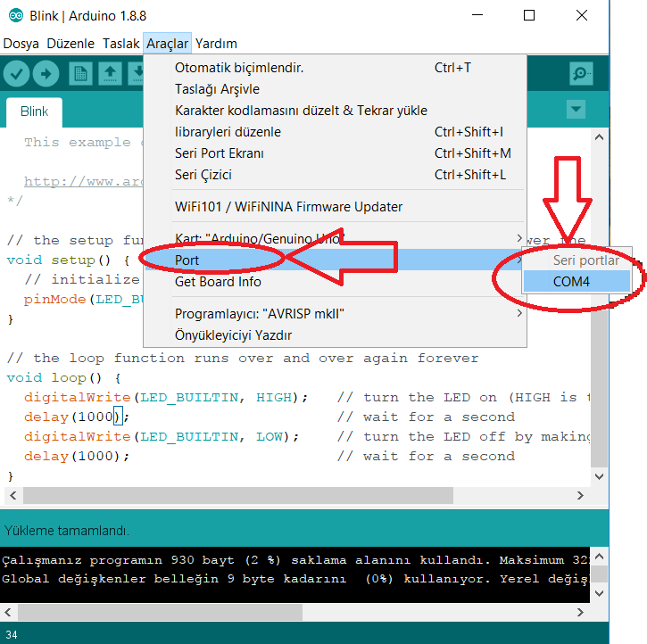
Task: Maximize the Arduino window
Action: point(529,15)
